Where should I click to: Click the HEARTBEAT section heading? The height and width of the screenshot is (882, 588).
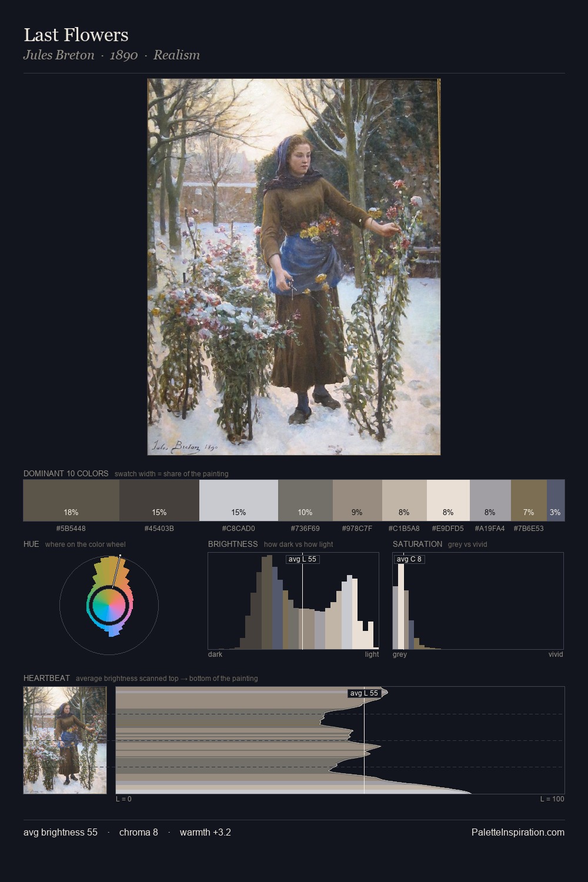click(x=46, y=678)
